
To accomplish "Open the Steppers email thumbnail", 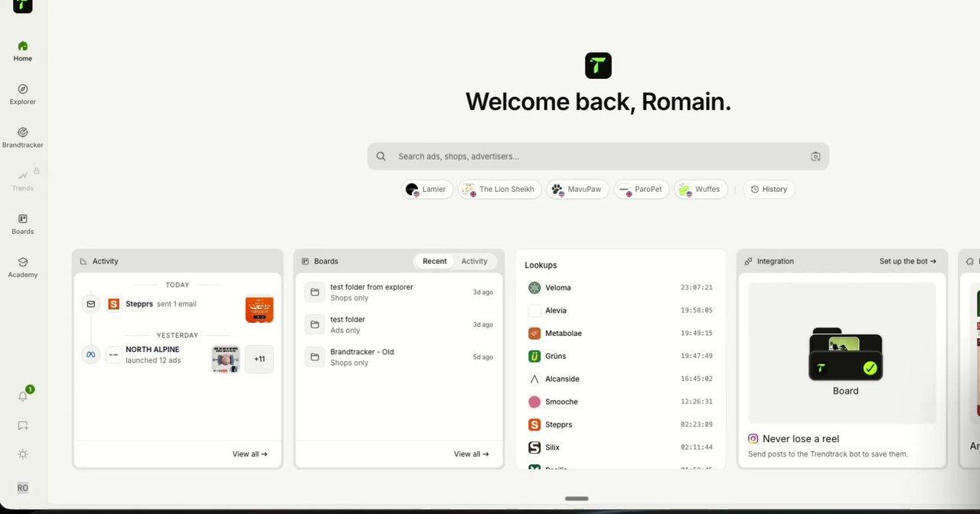I will 259,309.
